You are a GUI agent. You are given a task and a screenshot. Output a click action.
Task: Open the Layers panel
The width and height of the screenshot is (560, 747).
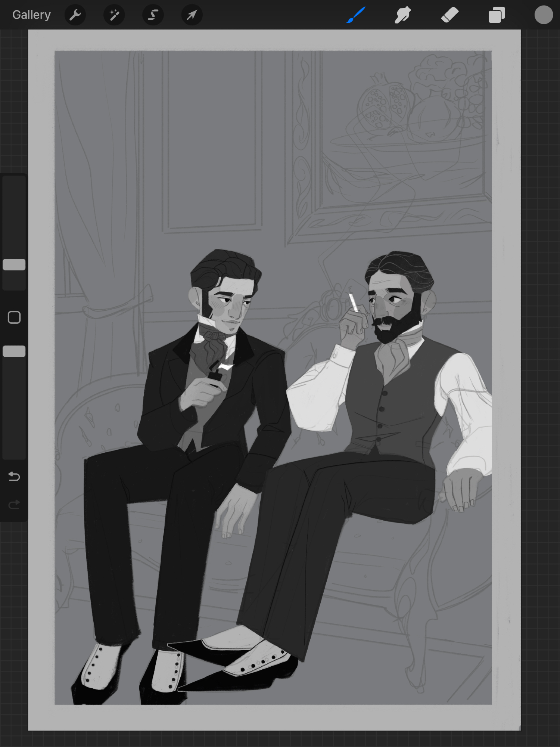pyautogui.click(x=497, y=15)
